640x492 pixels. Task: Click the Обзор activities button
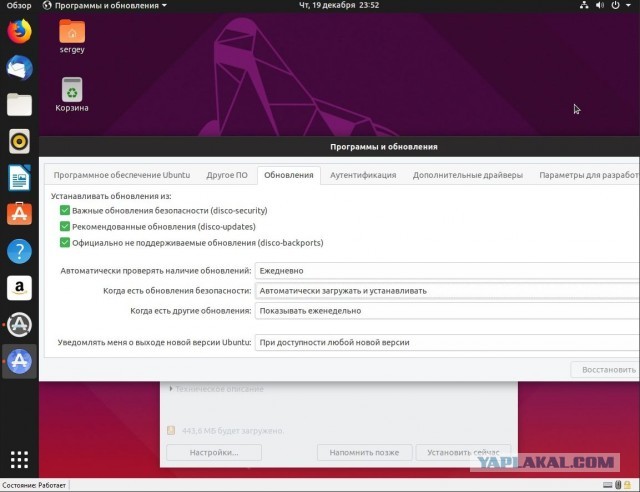pyautogui.click(x=19, y=5)
